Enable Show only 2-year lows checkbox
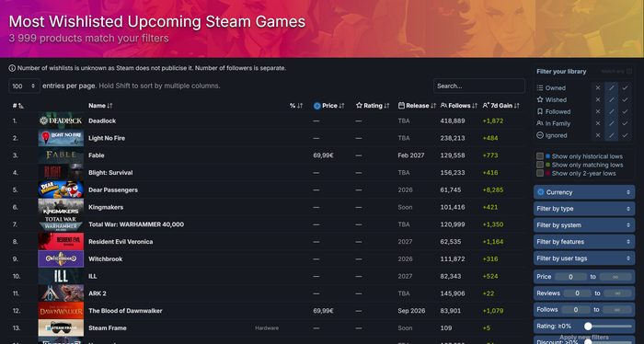The width and height of the screenshot is (644, 344). pyautogui.click(x=540, y=174)
